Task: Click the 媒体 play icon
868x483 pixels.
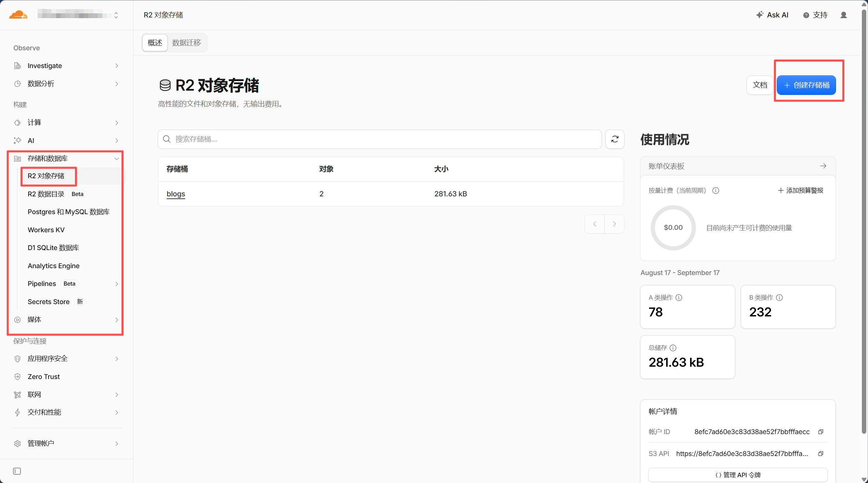Action: point(17,319)
